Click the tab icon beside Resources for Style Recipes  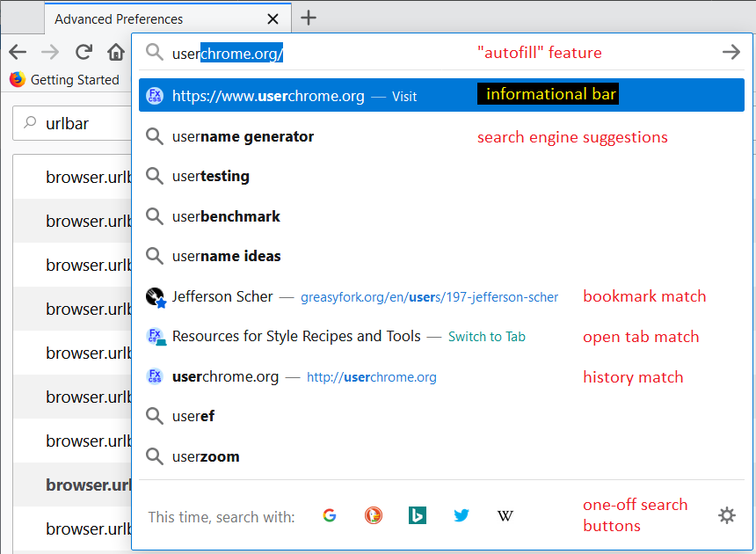tap(156, 337)
